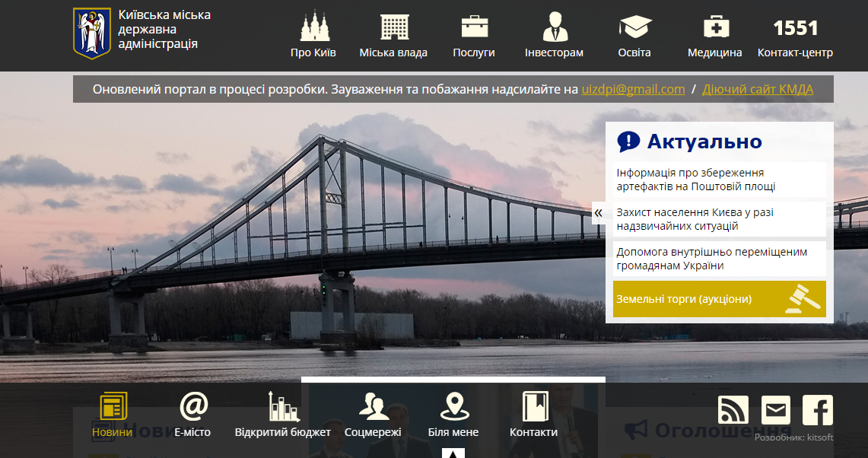The width and height of the screenshot is (868, 458).
Task: Open the Біля мене location item
Action: click(x=454, y=415)
